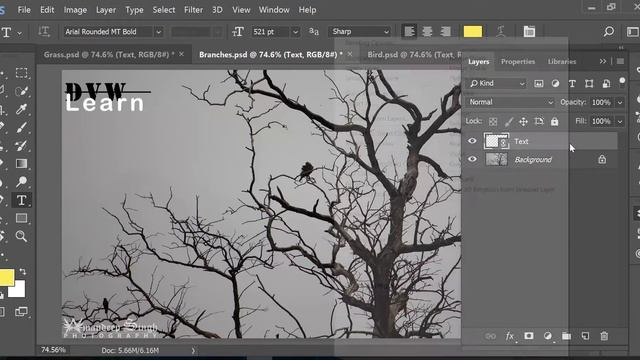Switch to Bird.psd document tab
Screen dimensions: 640x360
coord(414,55)
